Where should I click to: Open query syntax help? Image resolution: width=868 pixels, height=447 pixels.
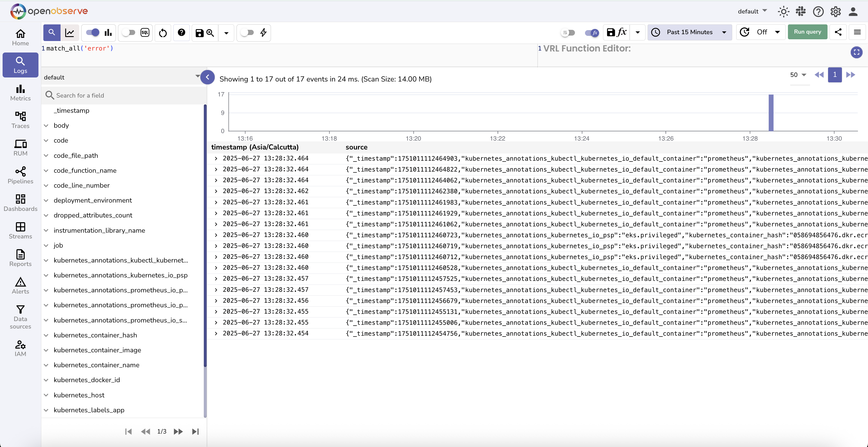181,33
